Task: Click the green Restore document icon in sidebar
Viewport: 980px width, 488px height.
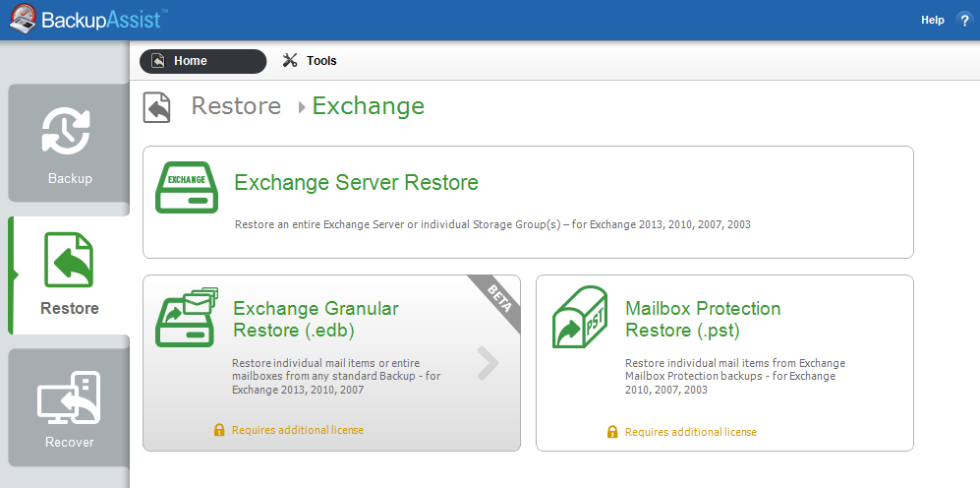Action: tap(69, 260)
